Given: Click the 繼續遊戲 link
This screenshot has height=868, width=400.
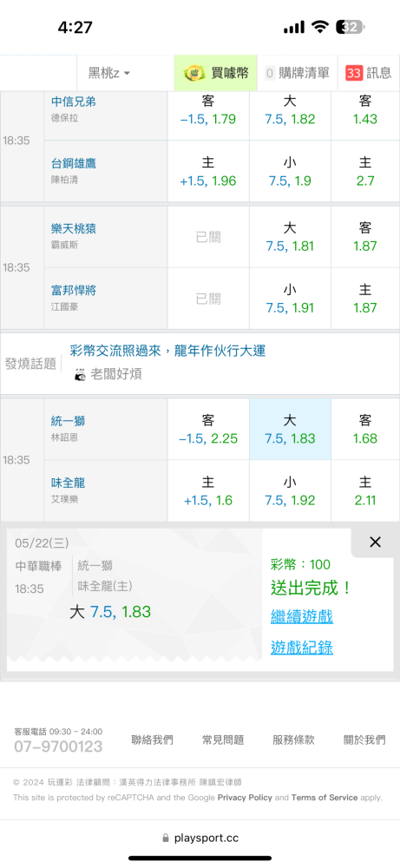Looking at the screenshot, I should 302,616.
